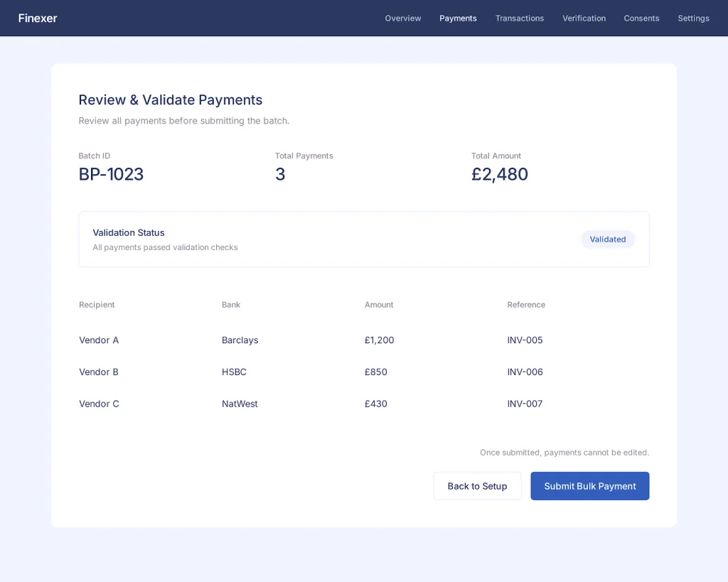Go to the Verification page
Viewport: 728px width, 582px height.
(584, 18)
